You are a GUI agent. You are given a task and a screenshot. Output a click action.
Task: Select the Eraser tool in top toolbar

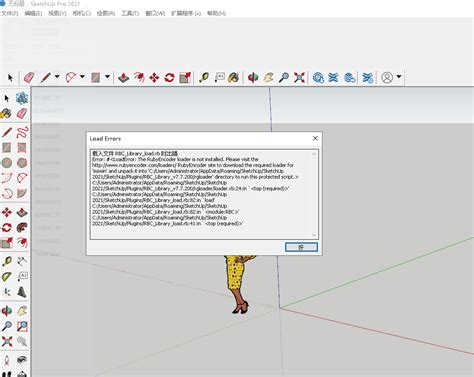tap(29, 78)
